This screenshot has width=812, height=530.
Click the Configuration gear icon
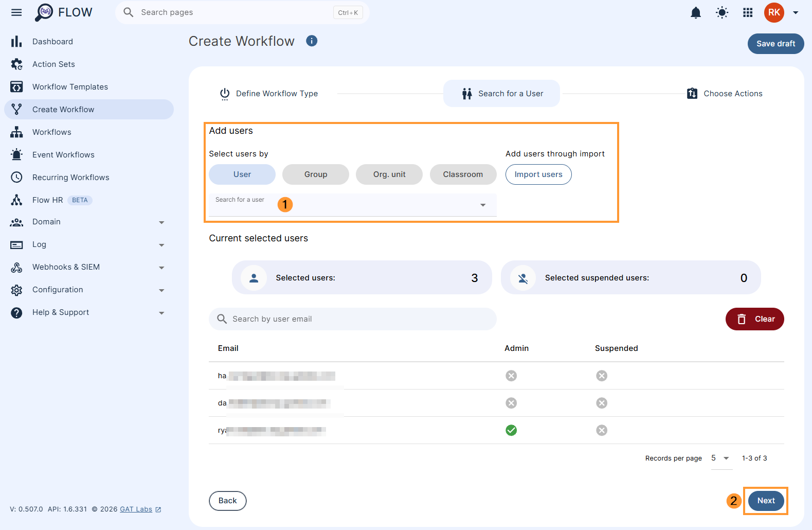click(16, 290)
